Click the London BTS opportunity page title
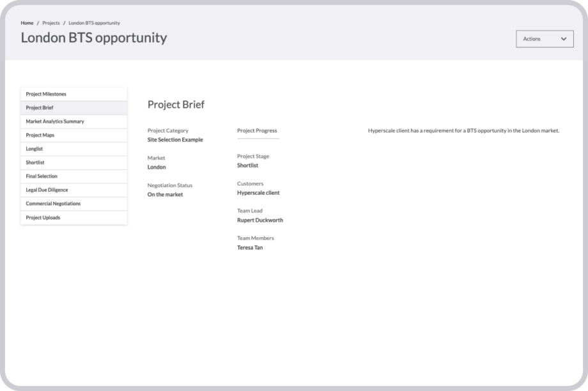 tap(93, 38)
